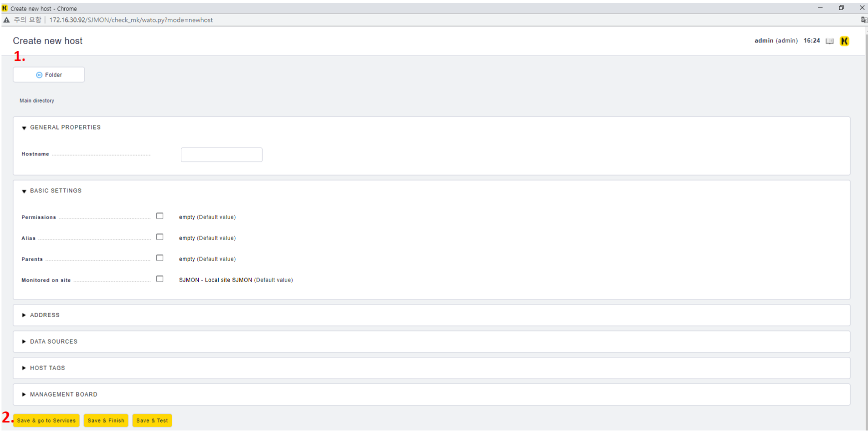This screenshot has width=868, height=433.
Task: Expand the Data Sources section
Action: coord(24,342)
